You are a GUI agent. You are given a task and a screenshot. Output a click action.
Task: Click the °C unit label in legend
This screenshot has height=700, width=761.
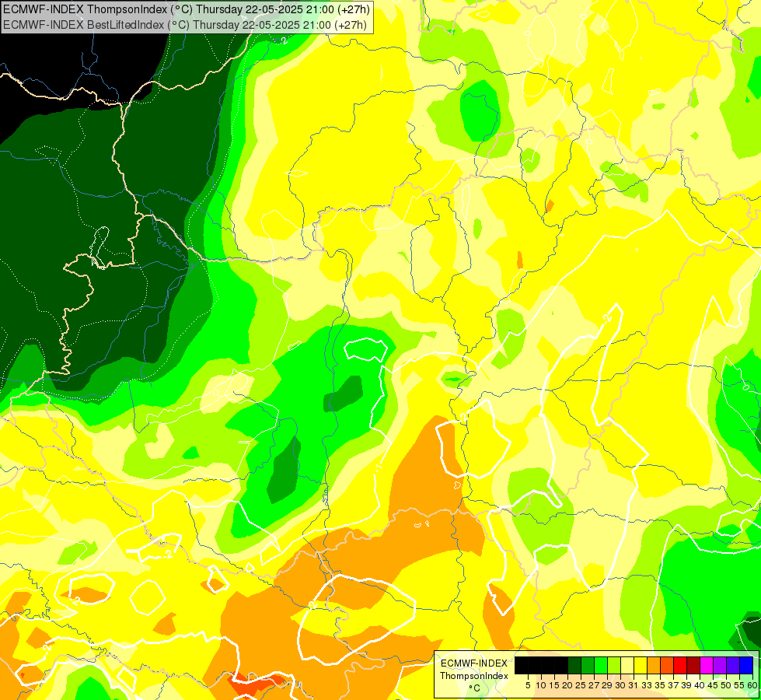tap(474, 688)
